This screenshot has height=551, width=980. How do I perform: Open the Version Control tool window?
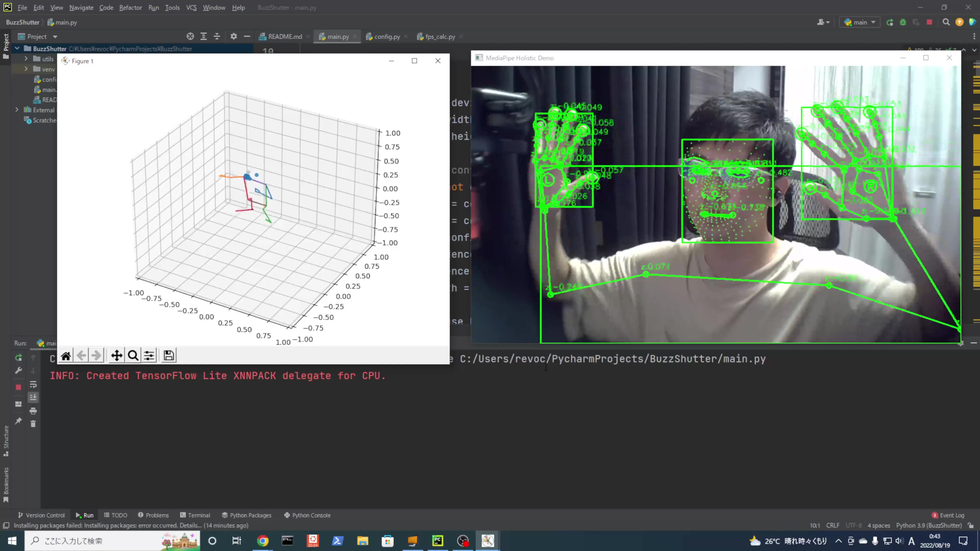(x=41, y=515)
